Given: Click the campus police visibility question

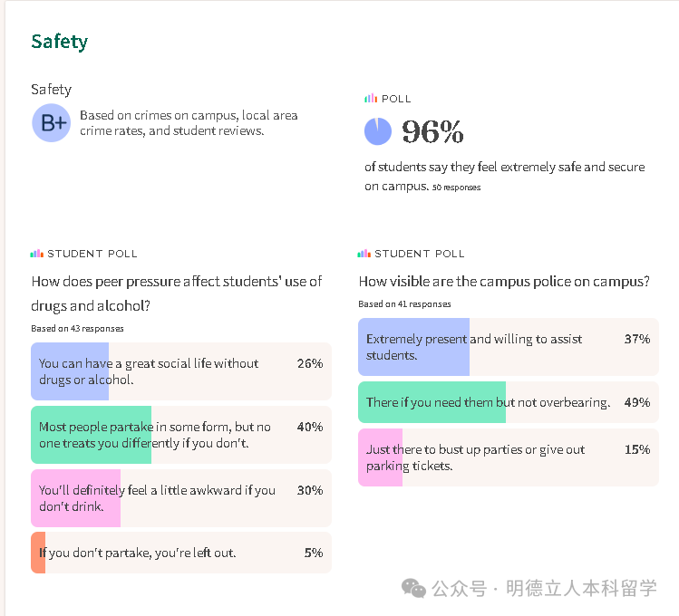Looking at the screenshot, I should click(503, 282).
